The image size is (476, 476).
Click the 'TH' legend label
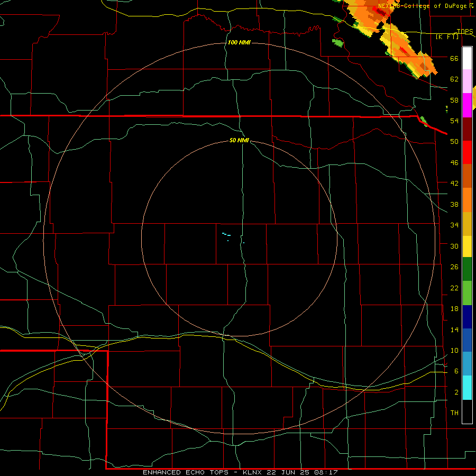454,413
